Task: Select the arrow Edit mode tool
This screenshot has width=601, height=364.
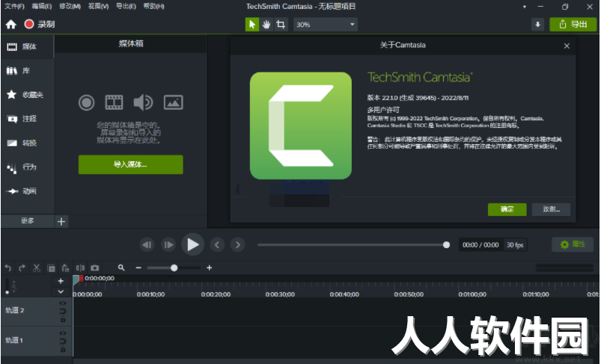Action: (252, 25)
